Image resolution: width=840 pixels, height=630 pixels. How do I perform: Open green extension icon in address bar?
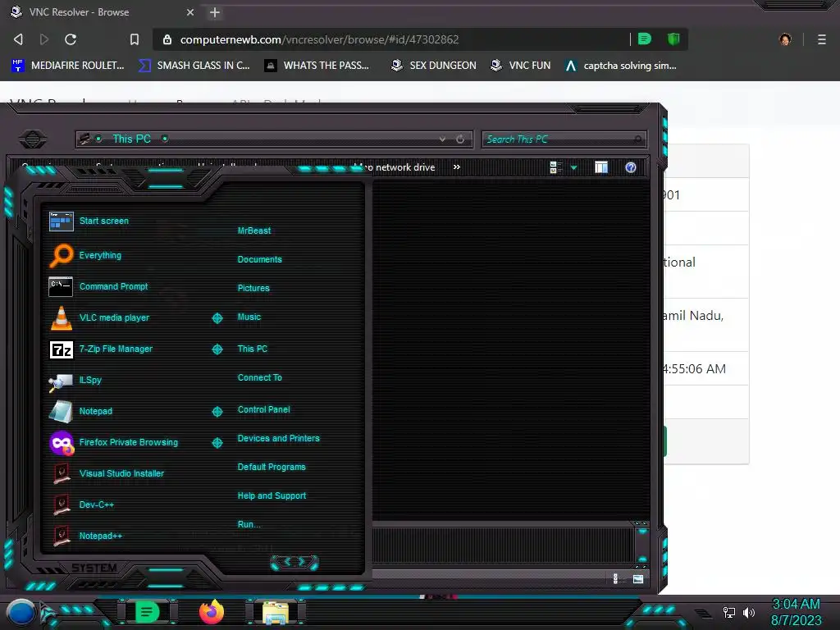[645, 39]
